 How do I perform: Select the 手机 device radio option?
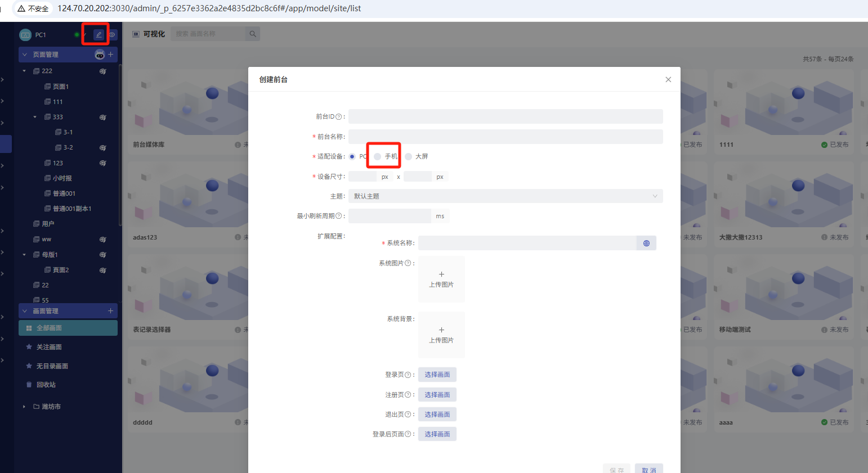378,156
